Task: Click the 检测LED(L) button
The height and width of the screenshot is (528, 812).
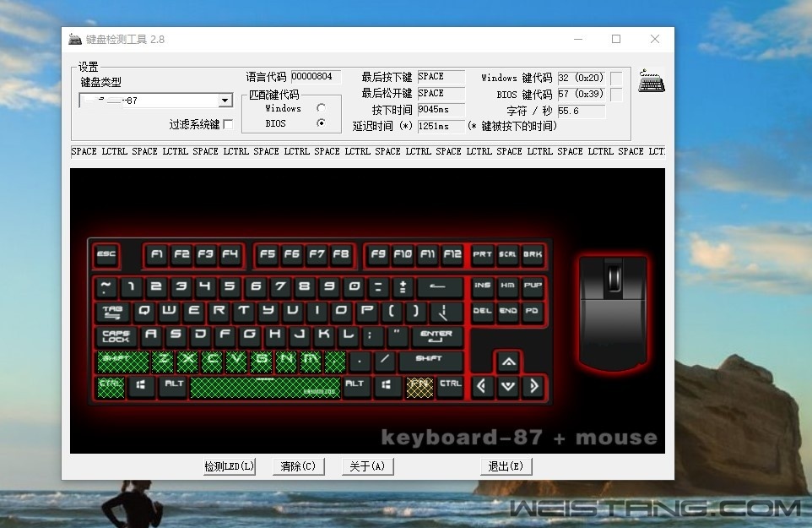Action: tap(229, 466)
